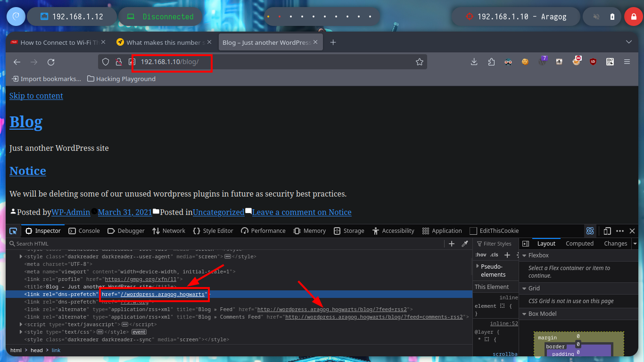This screenshot has width=644, height=362.
Task: Reload the page with refresh icon
Action: pos(51,62)
